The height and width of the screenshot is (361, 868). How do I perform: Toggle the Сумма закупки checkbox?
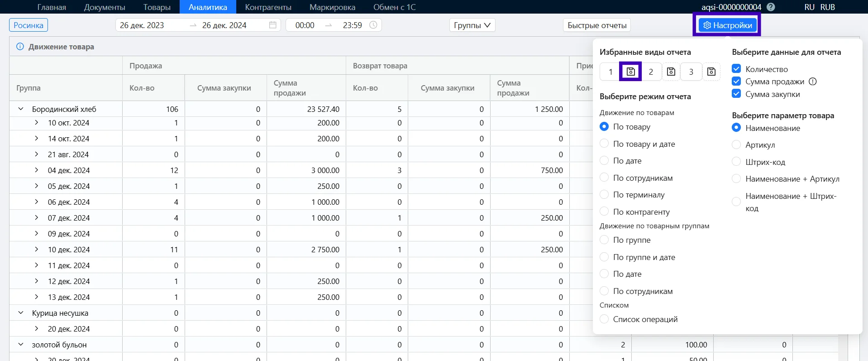pos(736,94)
